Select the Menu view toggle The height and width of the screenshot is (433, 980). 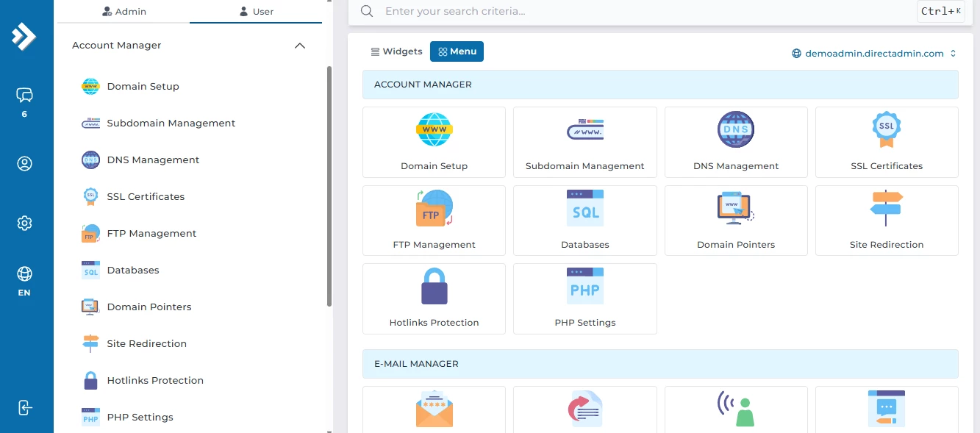[x=457, y=51]
